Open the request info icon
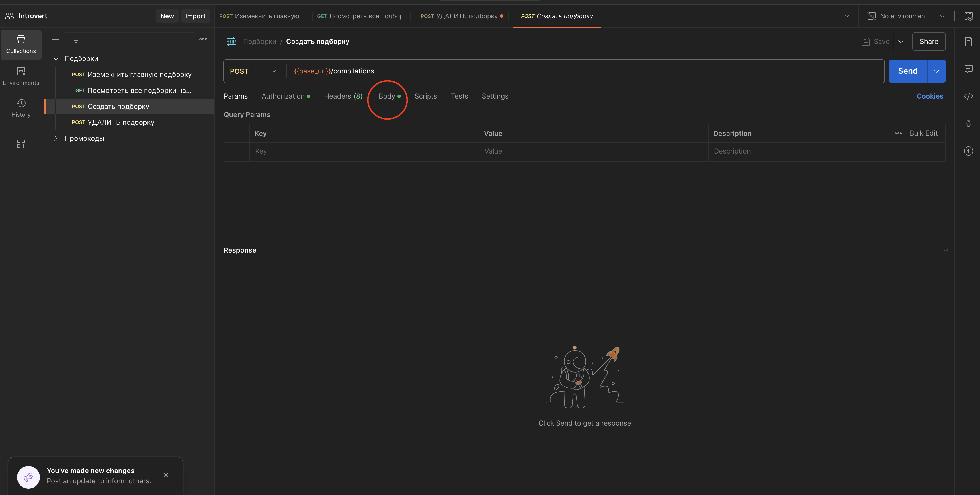Image resolution: width=980 pixels, height=495 pixels. (968, 151)
